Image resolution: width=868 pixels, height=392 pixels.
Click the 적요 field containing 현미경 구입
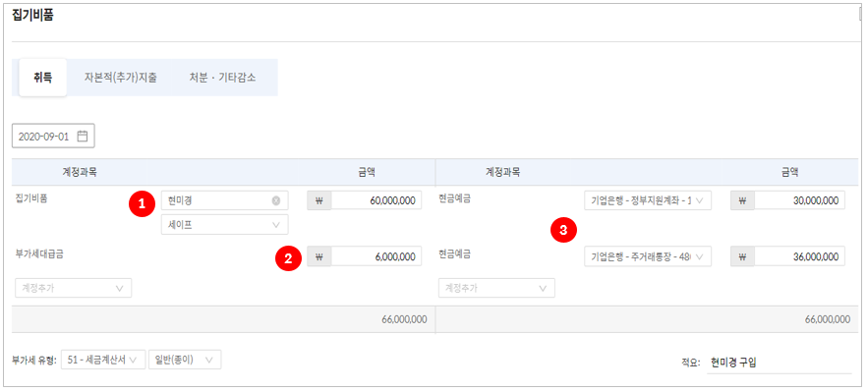tap(780, 363)
